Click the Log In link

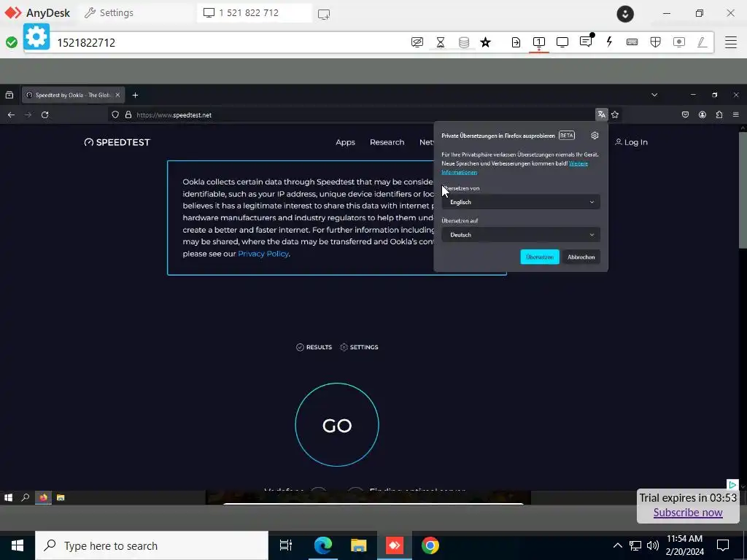[631, 142]
